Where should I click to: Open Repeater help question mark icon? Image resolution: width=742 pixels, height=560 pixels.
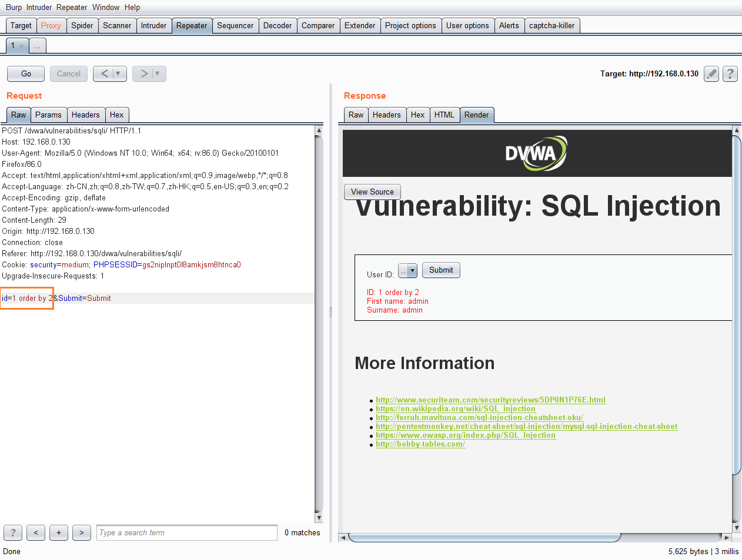pyautogui.click(x=730, y=73)
